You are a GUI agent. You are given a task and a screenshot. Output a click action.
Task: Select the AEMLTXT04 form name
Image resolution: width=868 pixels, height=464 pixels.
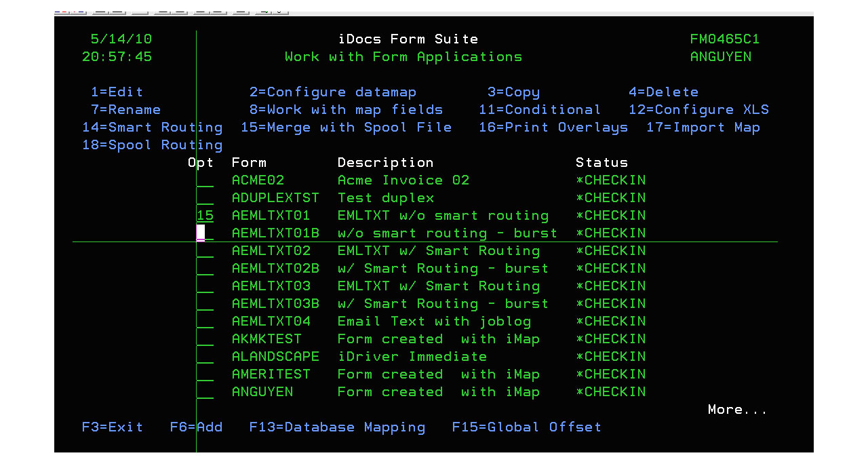[271, 322]
